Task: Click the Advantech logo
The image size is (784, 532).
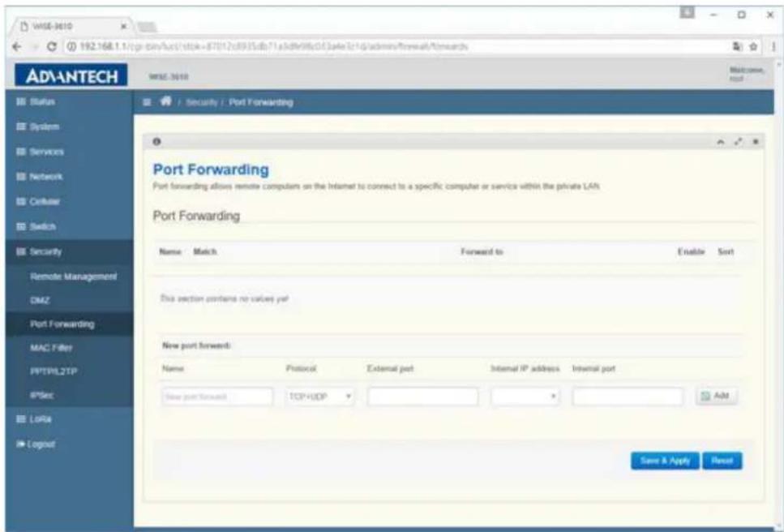Action: tap(71, 75)
